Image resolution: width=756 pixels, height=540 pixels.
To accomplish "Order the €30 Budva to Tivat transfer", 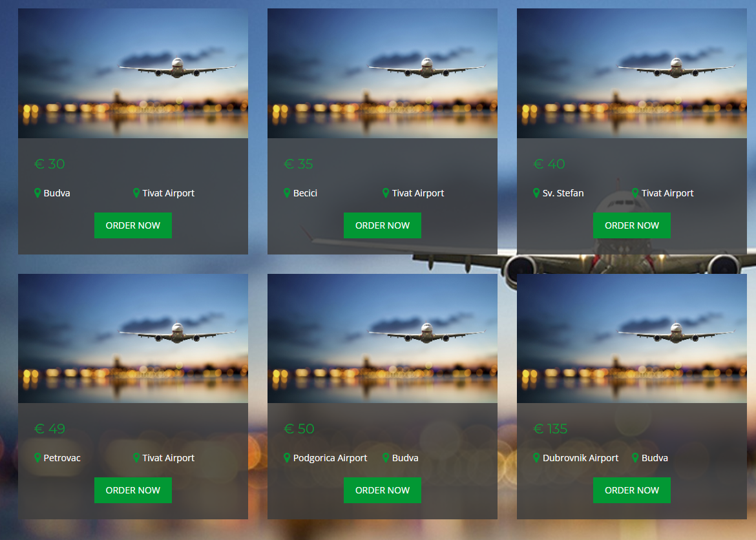I will pyautogui.click(x=133, y=225).
